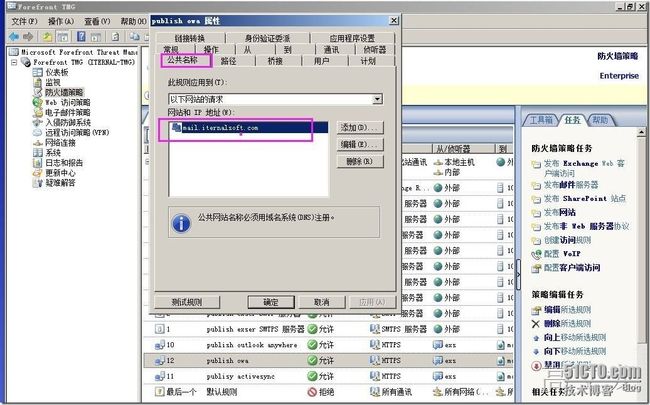The width and height of the screenshot is (650, 405).
Task: Switch to 计划 tab
Action: click(x=368, y=61)
